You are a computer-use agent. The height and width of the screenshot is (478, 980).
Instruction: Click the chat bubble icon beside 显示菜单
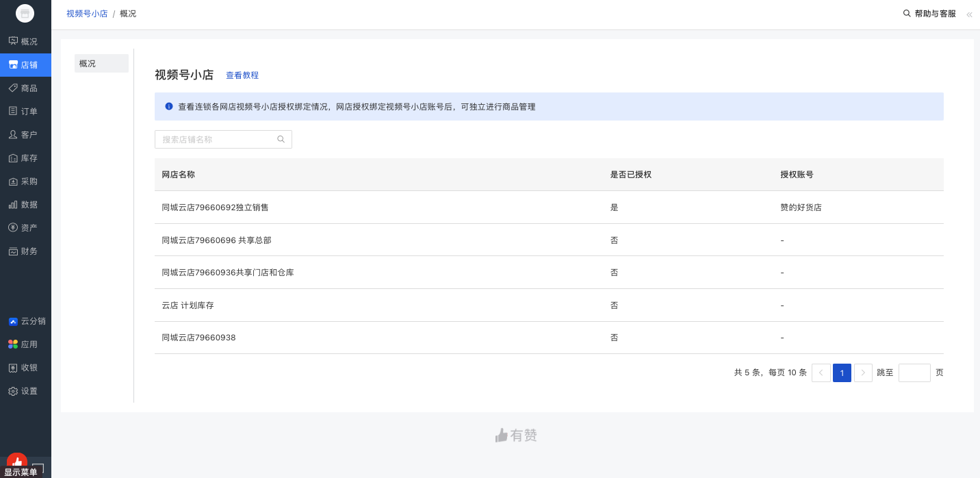(38, 469)
